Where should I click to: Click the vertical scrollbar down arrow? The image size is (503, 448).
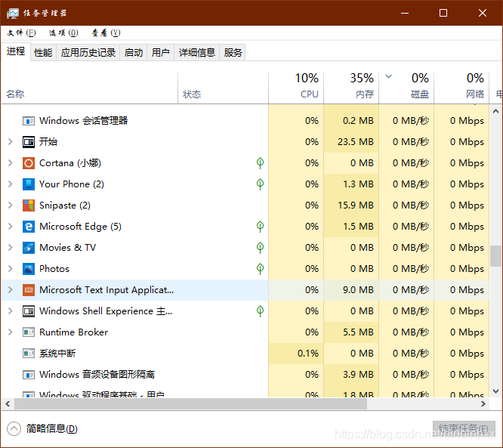pyautogui.click(x=495, y=391)
